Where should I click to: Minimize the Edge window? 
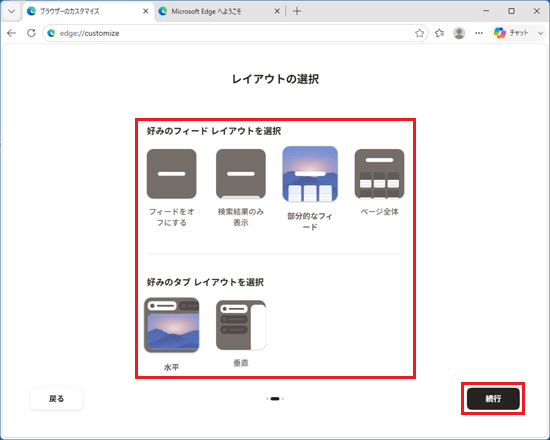pos(486,11)
